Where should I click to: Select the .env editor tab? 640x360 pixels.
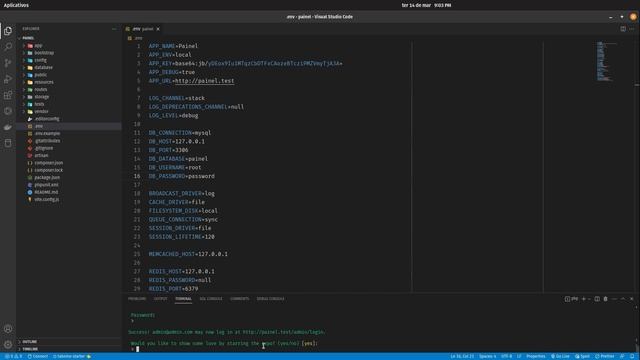tap(142, 29)
